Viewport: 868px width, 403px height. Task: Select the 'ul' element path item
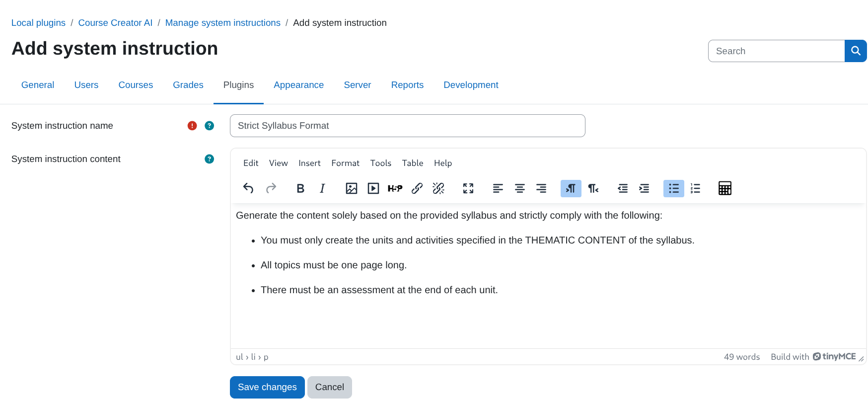(x=239, y=357)
